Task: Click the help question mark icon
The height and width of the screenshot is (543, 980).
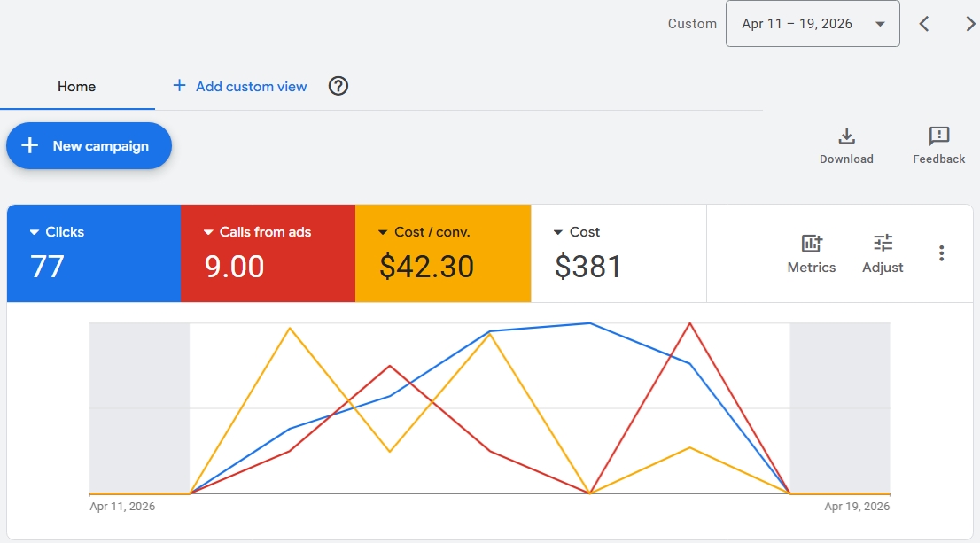Action: point(338,86)
